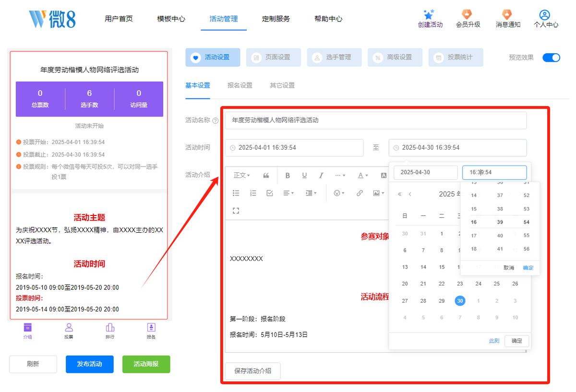This screenshot has height=392, width=576.
Task: Select the 活动设置 step tab
Action: tap(213, 57)
